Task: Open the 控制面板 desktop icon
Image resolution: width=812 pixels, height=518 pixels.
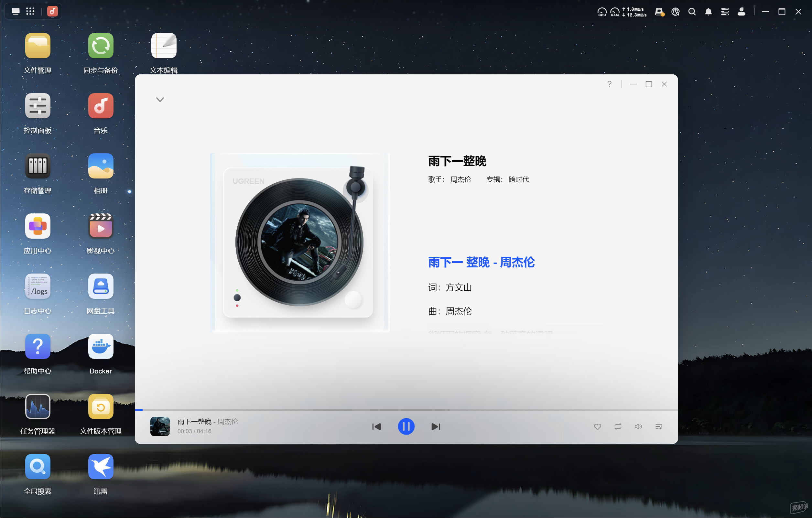Action: (x=38, y=106)
